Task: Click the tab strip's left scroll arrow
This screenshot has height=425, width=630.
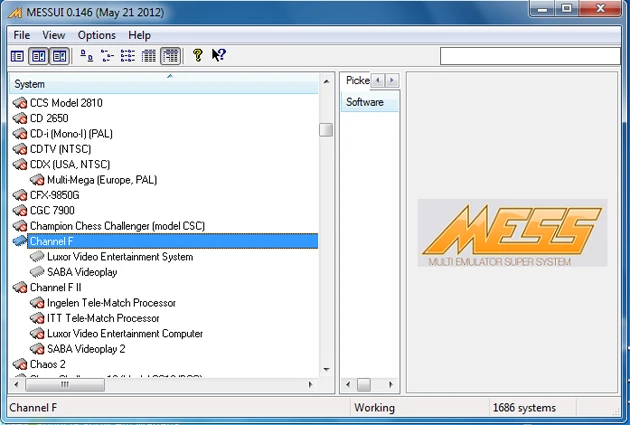Action: 378,80
